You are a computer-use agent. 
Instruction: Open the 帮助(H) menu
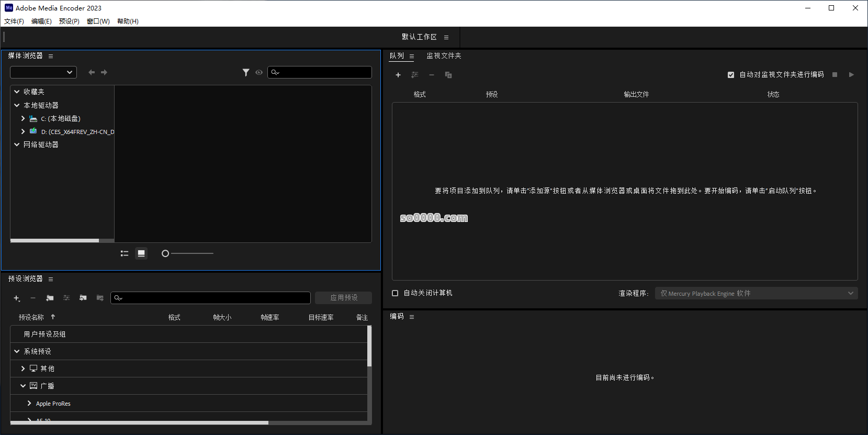128,21
